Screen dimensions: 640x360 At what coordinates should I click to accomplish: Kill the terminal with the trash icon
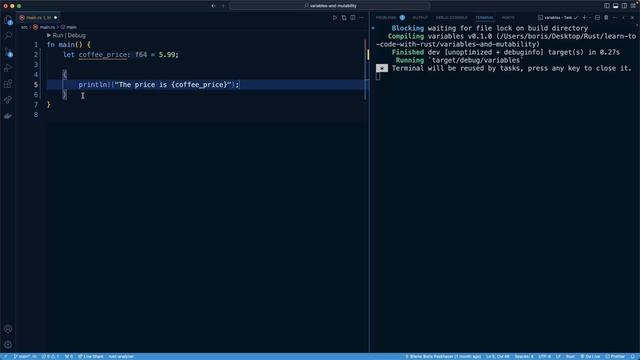pos(606,18)
